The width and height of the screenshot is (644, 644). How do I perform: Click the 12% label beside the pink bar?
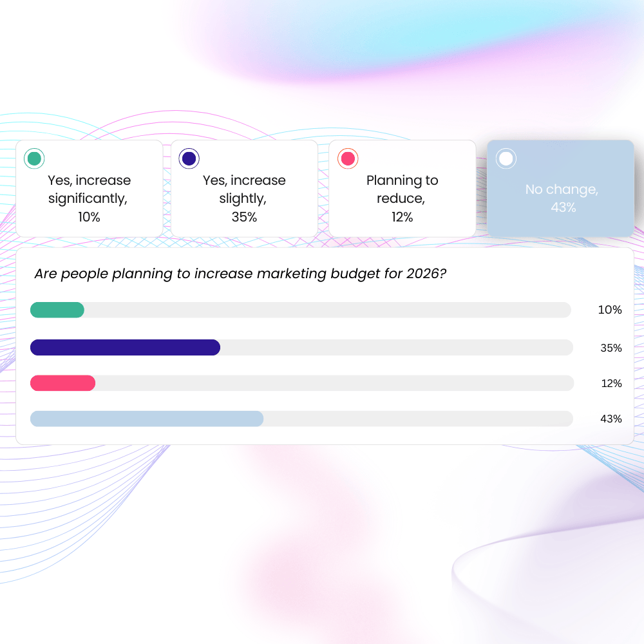[x=611, y=383]
